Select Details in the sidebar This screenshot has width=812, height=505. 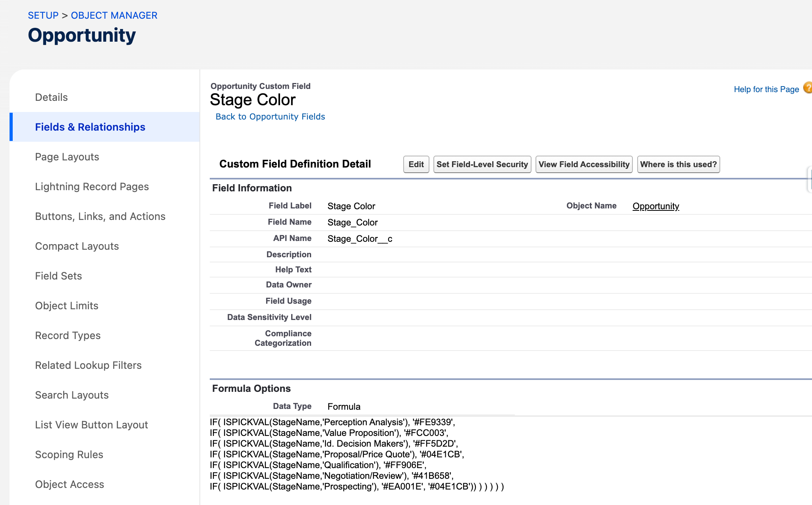(51, 97)
